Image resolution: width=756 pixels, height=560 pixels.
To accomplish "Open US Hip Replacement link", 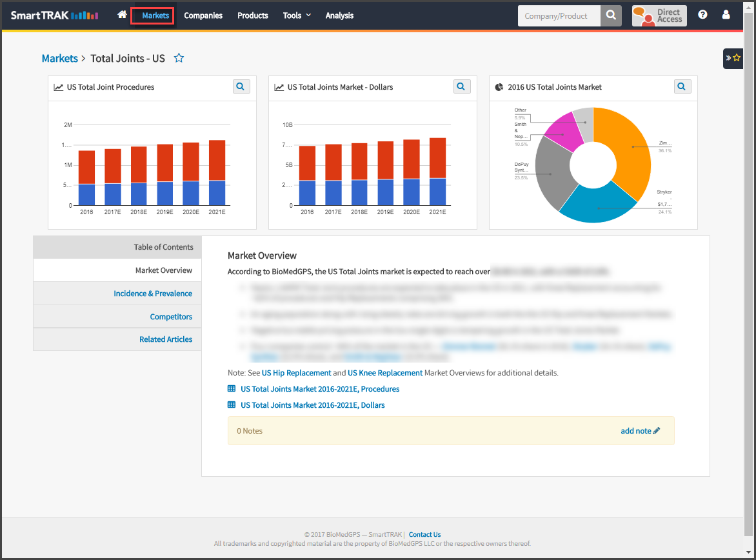I will 297,373.
